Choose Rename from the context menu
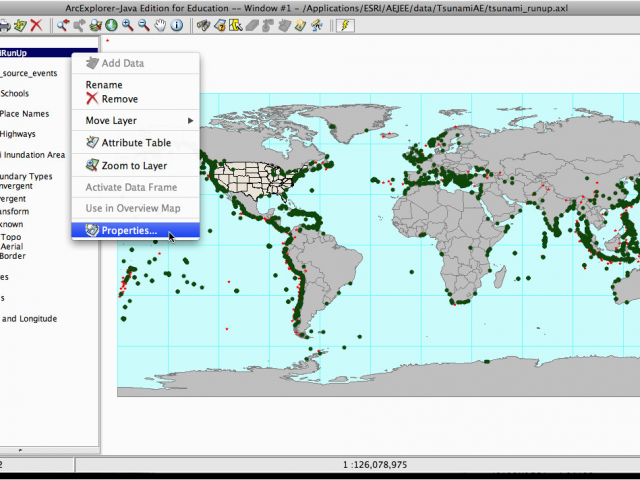 (x=104, y=84)
